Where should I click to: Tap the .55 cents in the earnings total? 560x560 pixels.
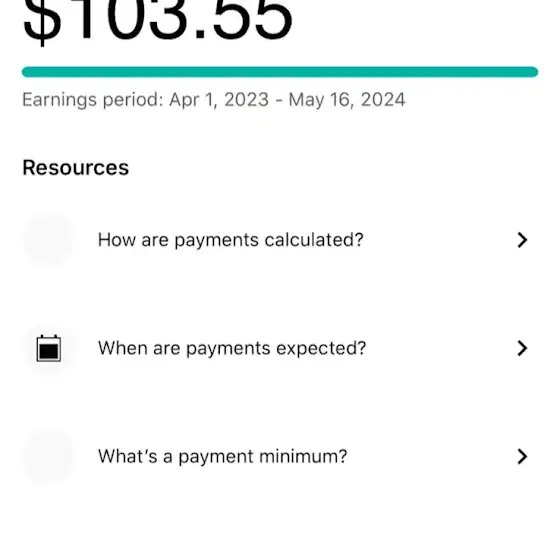(x=244, y=20)
